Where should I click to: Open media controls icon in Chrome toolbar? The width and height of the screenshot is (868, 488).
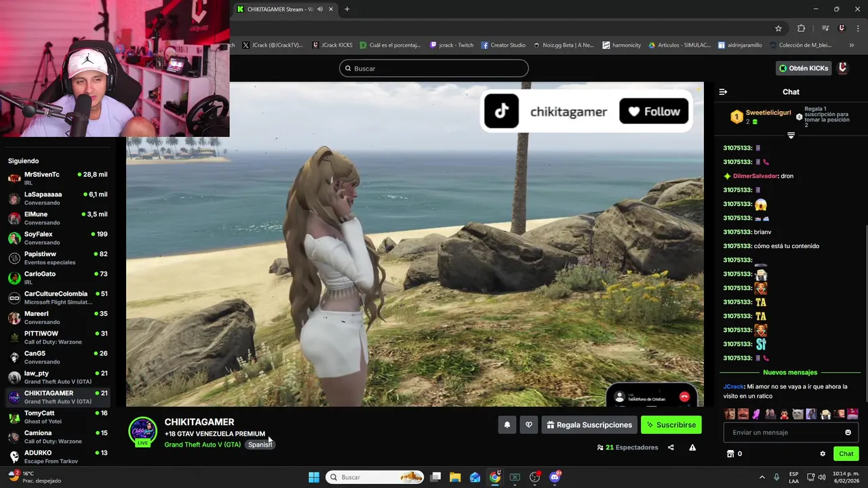click(825, 28)
